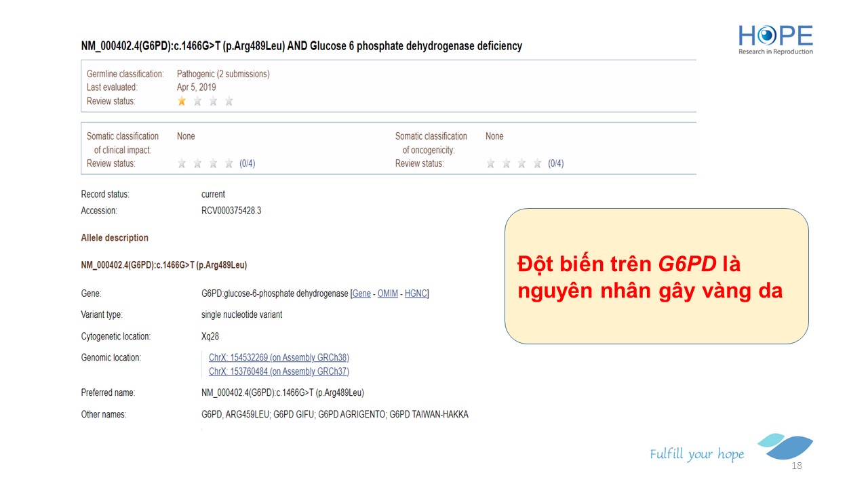Screen dimensions: 868x488
Task: Click the Allele description heading
Action: coord(115,238)
